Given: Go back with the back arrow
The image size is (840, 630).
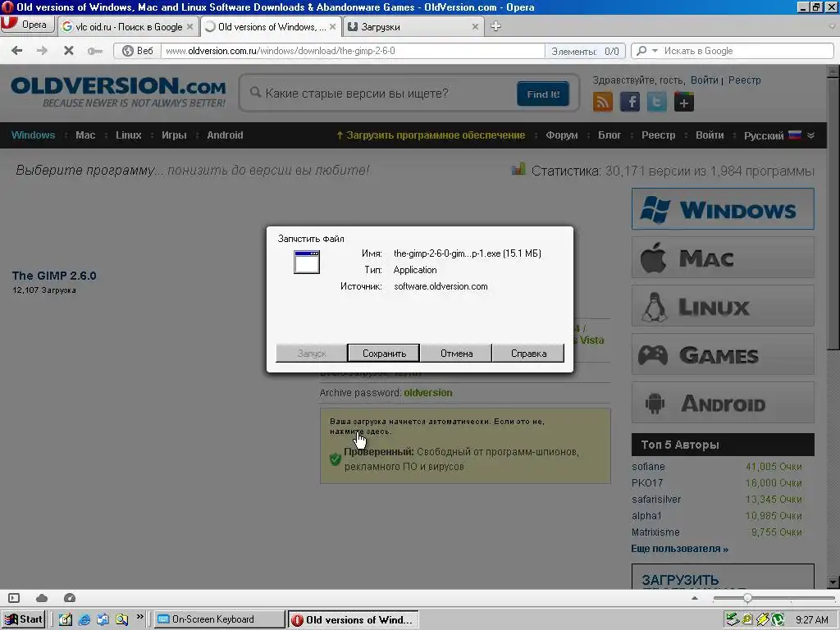Looking at the screenshot, I should (x=16, y=51).
